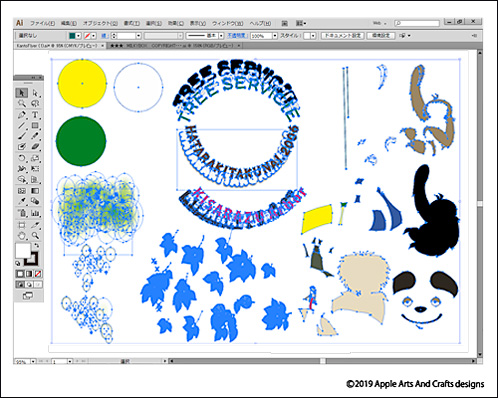Viewport: 498px width, 398px height.
Task: Expand the opacity 100% dropdown
Action: click(x=275, y=36)
